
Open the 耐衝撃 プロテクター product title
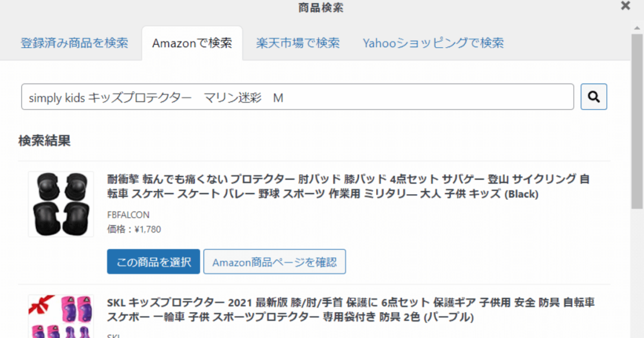pos(348,186)
